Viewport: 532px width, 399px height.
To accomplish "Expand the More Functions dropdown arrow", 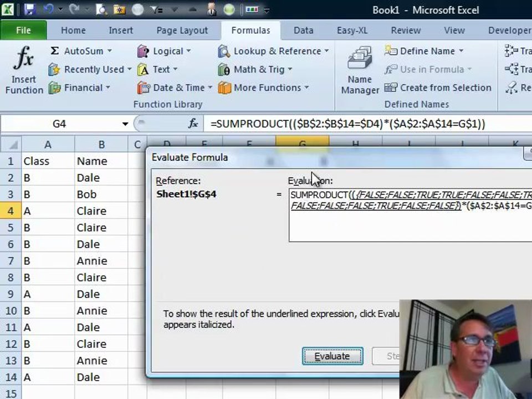I will [x=306, y=88].
